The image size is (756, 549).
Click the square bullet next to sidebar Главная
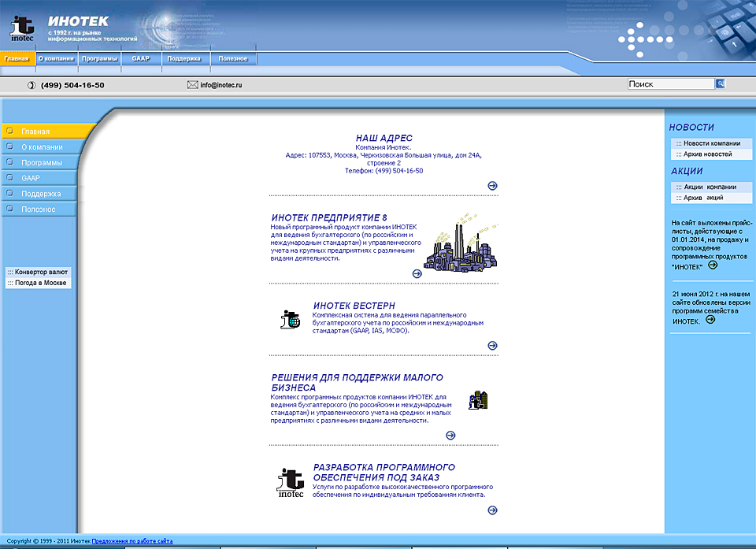9,131
